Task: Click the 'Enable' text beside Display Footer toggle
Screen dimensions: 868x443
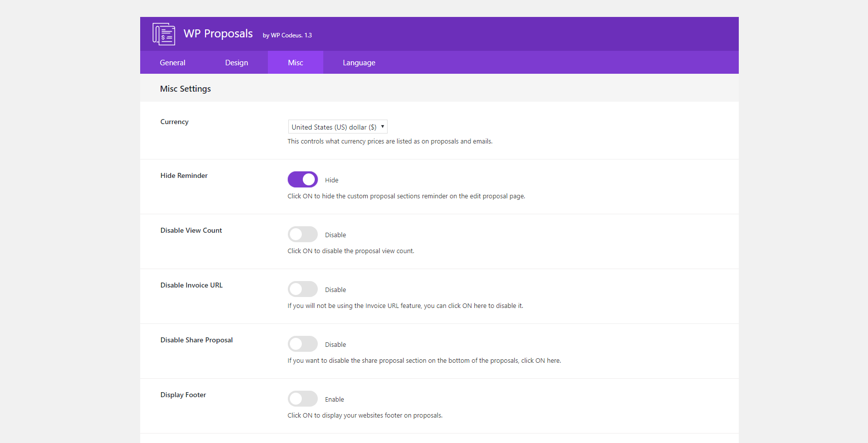Action: [x=335, y=399]
